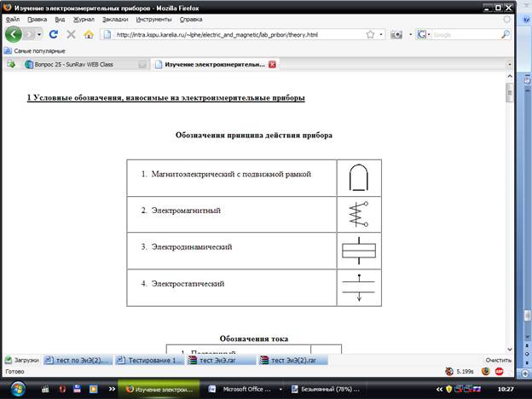
Task: Click the Магнитоэлектрический с подвижной рамкой row text
Action: tap(231, 174)
